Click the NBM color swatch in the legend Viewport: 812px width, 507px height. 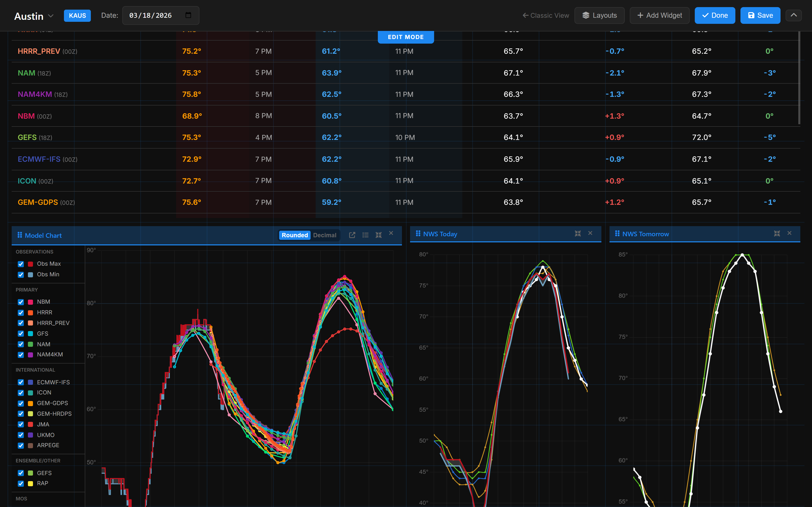(x=30, y=302)
